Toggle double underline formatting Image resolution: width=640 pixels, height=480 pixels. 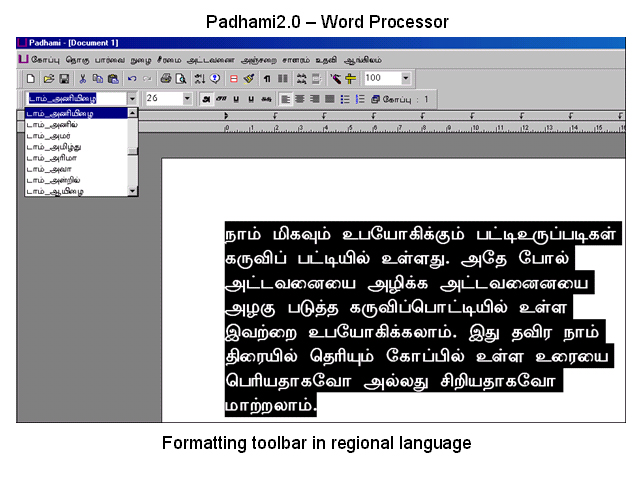pos(251,99)
